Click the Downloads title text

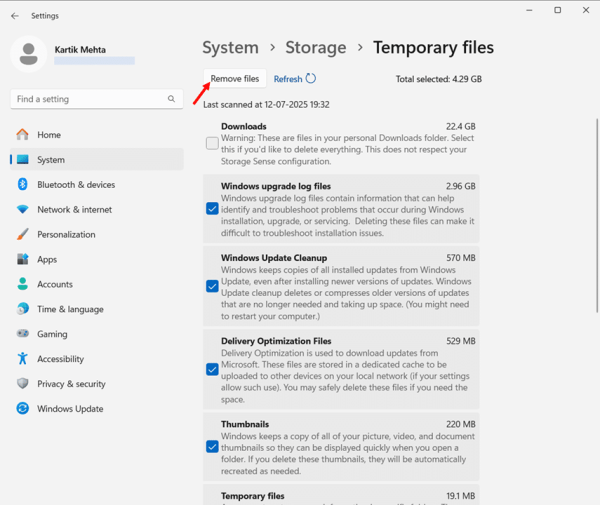pyautogui.click(x=244, y=126)
